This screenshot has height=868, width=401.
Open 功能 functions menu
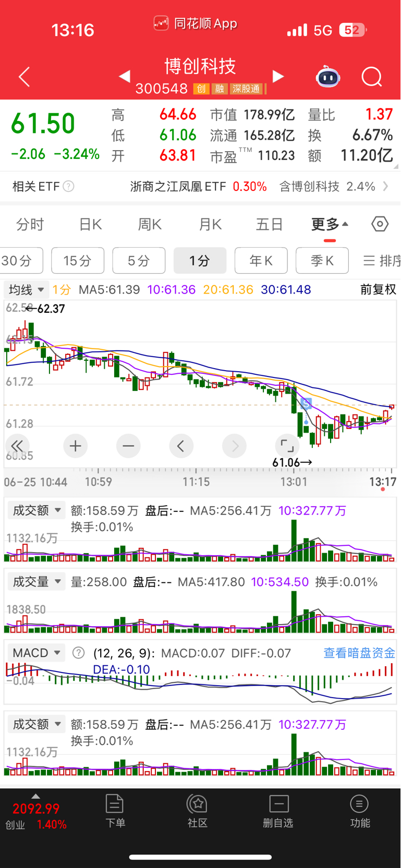[x=359, y=811]
